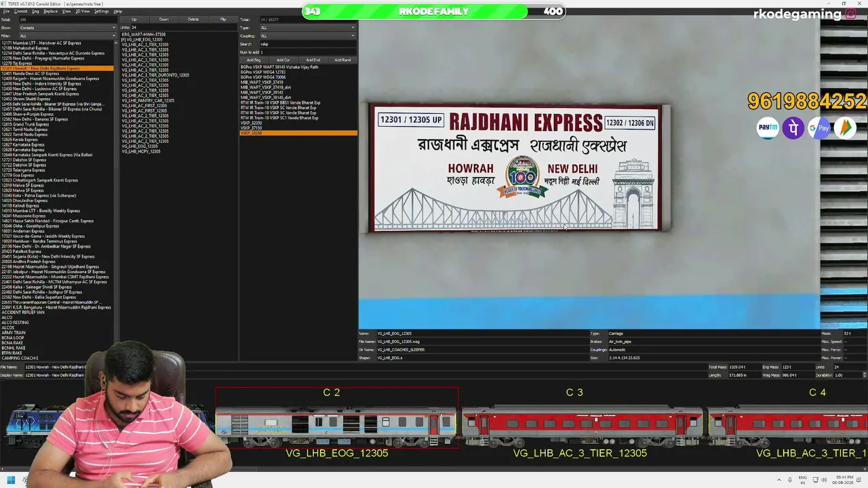Click right arrow of consist strip scrollbar
Image resolution: width=868 pixels, height=488 pixels.
point(865,468)
